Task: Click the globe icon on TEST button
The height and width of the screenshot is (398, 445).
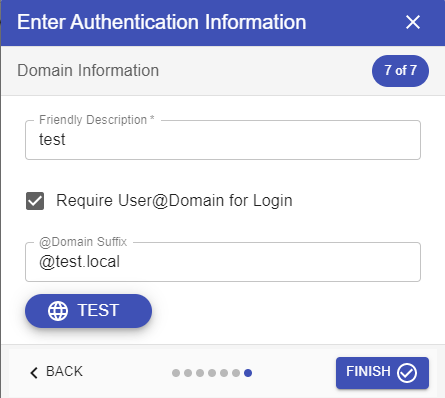Action: (x=58, y=311)
